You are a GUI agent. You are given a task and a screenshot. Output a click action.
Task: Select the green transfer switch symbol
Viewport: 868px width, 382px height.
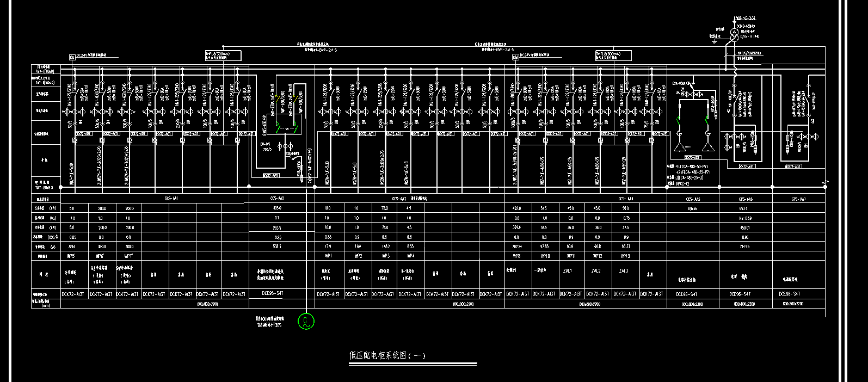coord(286,128)
